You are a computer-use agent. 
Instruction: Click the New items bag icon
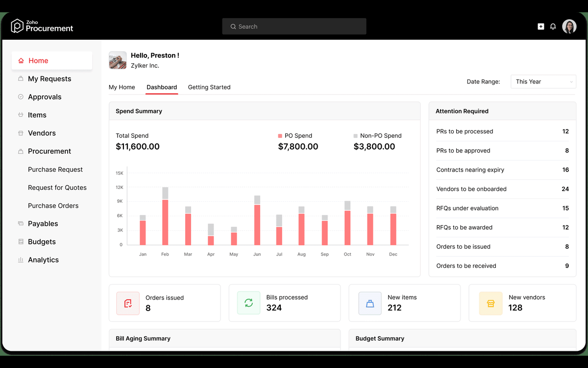coord(370,303)
